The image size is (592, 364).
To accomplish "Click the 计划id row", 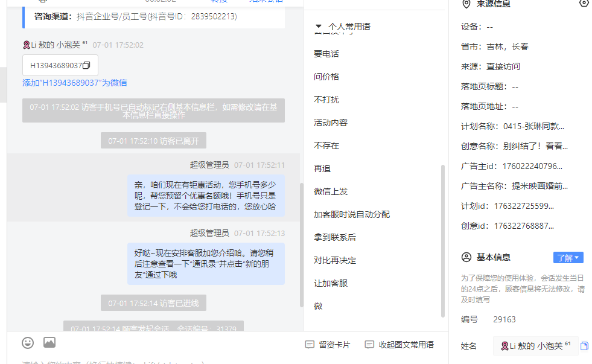I will (x=508, y=206).
